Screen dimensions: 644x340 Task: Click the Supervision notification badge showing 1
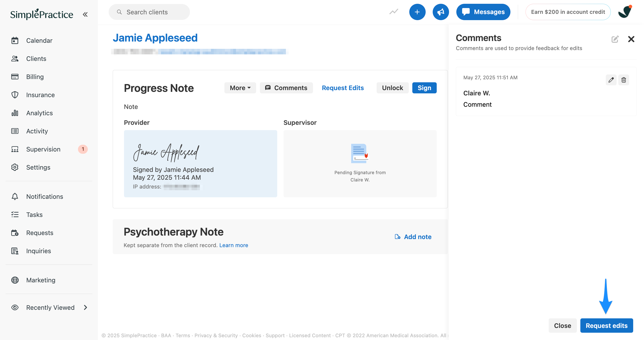[x=83, y=149]
